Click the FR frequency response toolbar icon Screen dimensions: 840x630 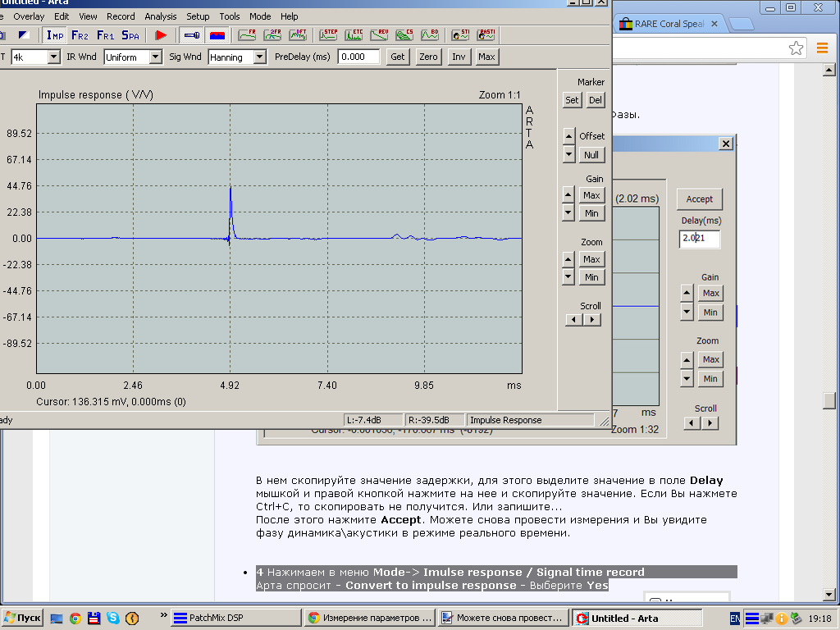[248, 35]
